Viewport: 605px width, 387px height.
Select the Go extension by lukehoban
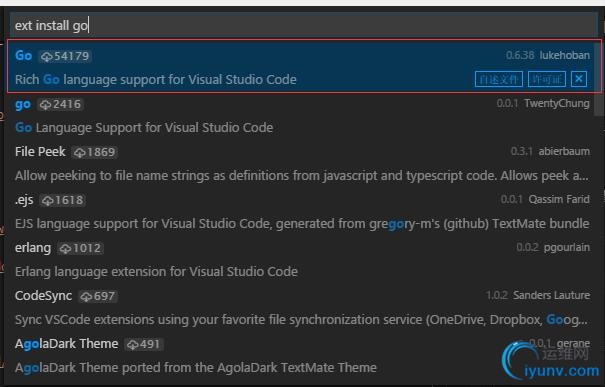(304, 67)
